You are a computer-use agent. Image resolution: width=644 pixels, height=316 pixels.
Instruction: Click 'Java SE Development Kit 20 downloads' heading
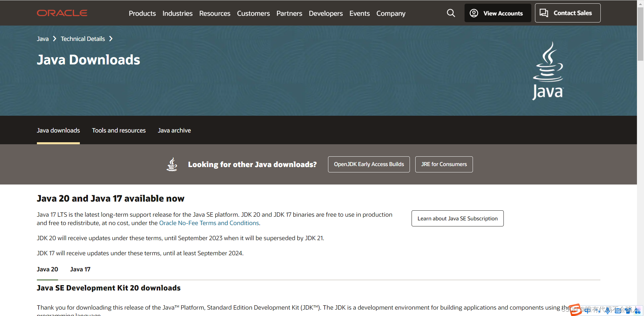pyautogui.click(x=109, y=288)
